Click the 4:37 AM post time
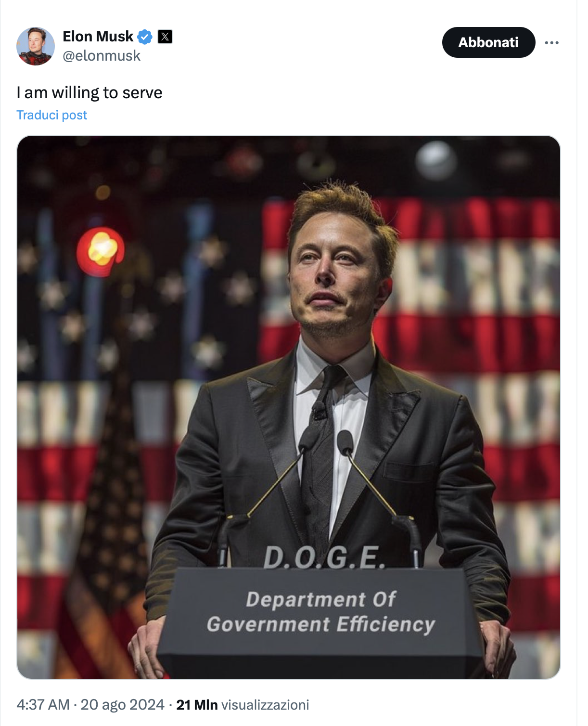Screen dimensions: 588x726 tap(43, 705)
